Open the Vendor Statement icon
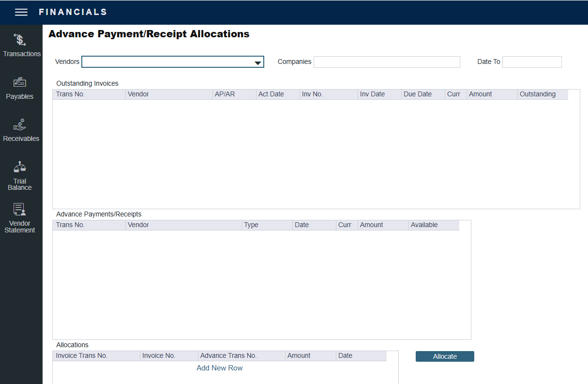Viewport: 588px width, 384px height. pyautogui.click(x=20, y=210)
